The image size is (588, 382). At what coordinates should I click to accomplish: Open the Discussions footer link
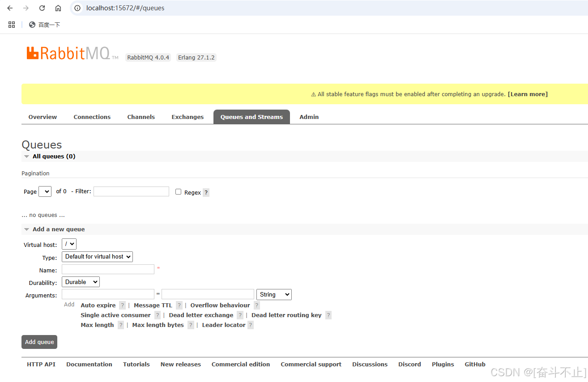pyautogui.click(x=370, y=365)
